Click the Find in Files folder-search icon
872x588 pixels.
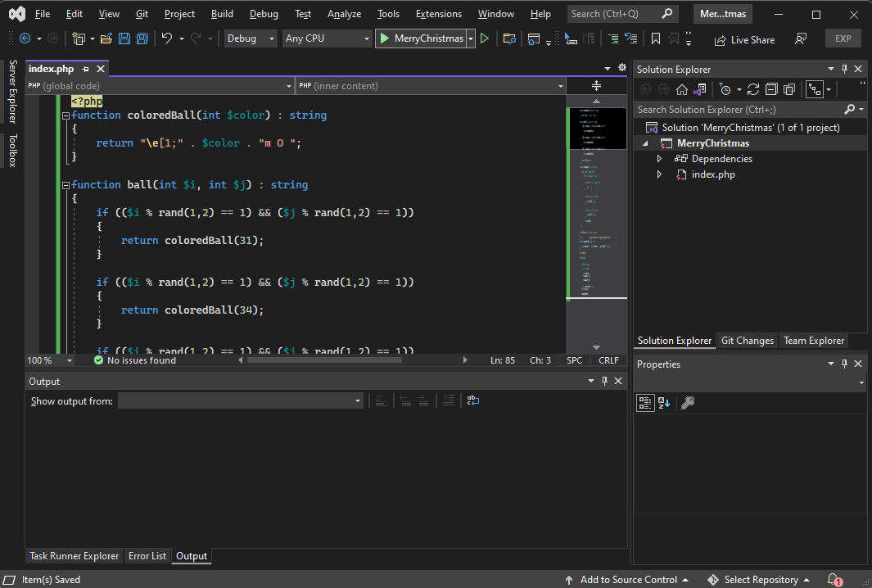(509, 38)
